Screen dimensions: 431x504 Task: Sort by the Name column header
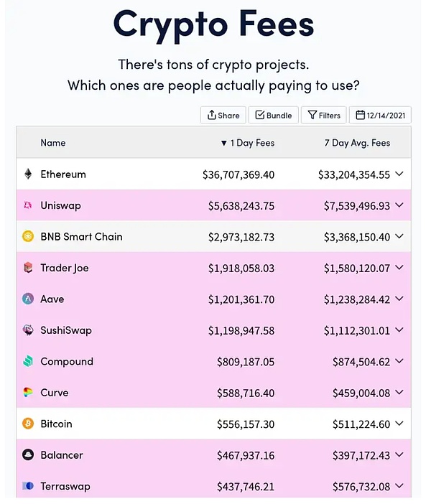pyautogui.click(x=53, y=143)
